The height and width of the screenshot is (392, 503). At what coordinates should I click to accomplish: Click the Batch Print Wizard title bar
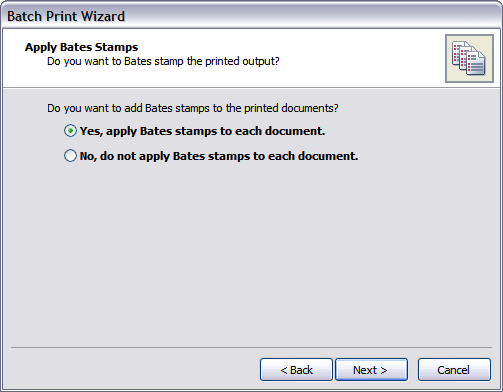[x=251, y=15]
